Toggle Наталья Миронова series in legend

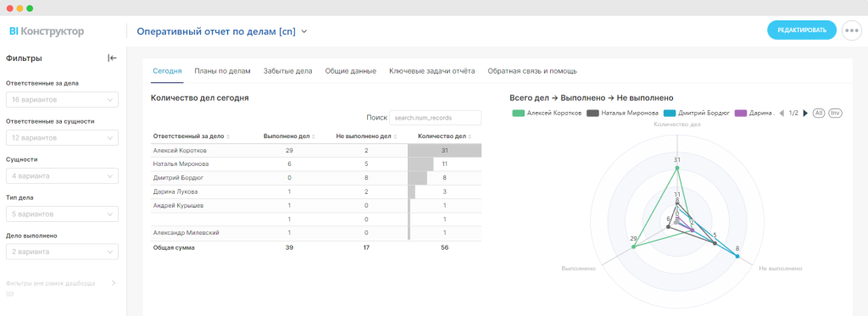(621, 113)
